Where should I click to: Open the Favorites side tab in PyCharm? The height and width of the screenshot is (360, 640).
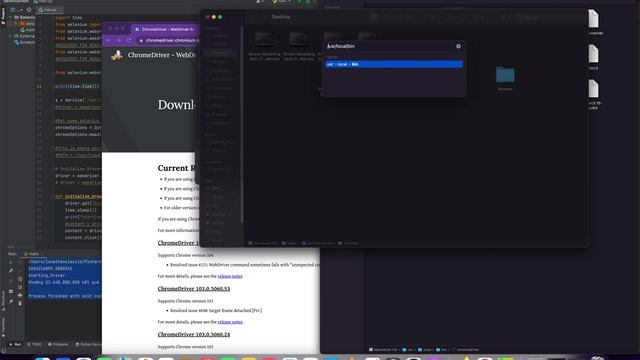tap(3, 328)
